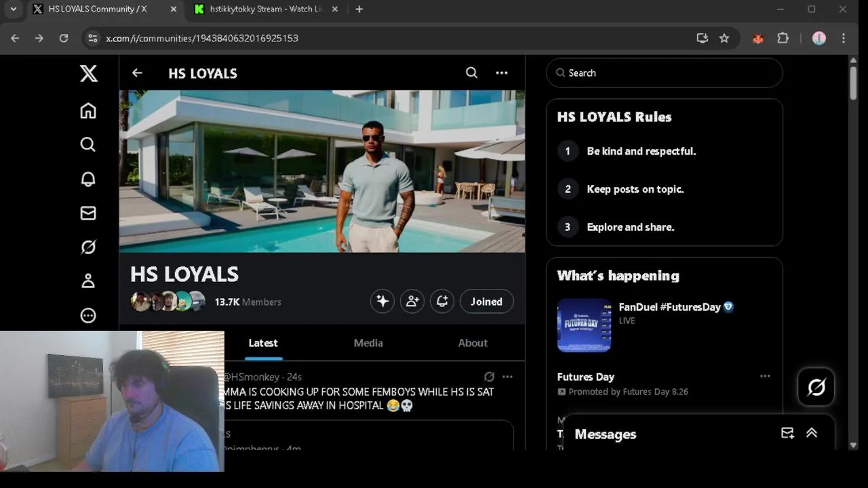The width and height of the screenshot is (868, 488).
Task: Open the Extensions puzzle menu
Action: [x=783, y=39]
